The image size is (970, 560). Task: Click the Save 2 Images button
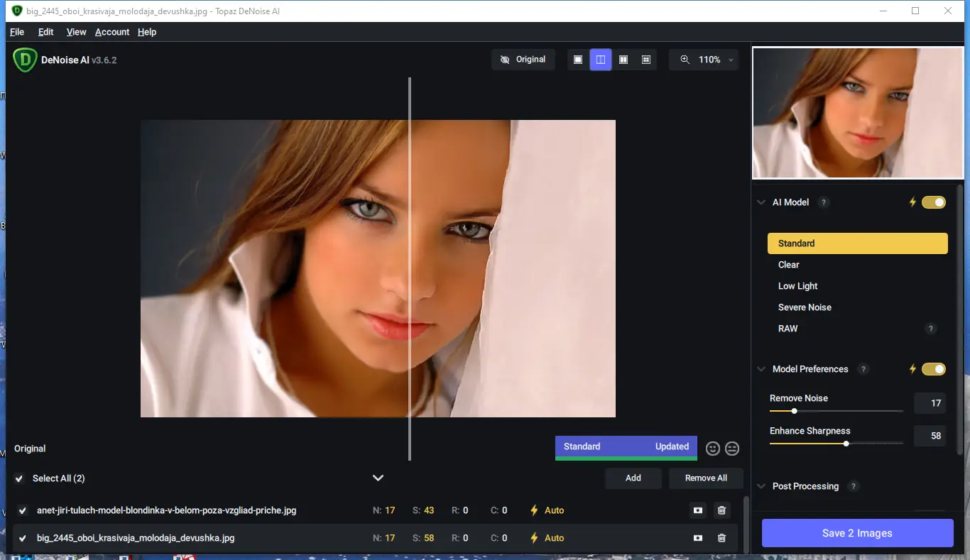pos(857,533)
